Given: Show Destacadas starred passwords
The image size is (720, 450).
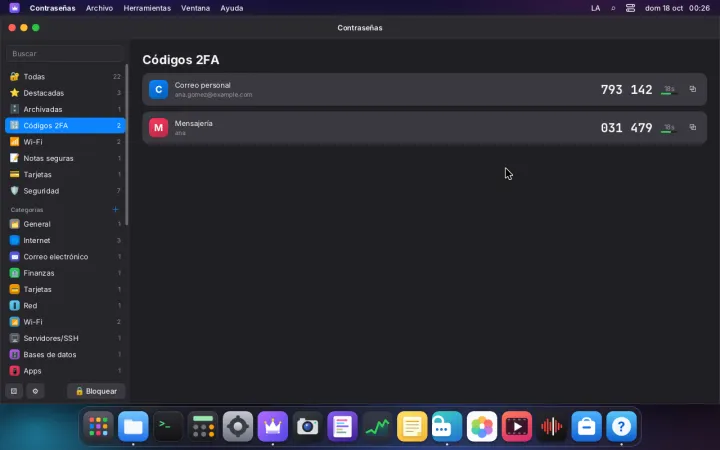Looking at the screenshot, I should point(65,93).
